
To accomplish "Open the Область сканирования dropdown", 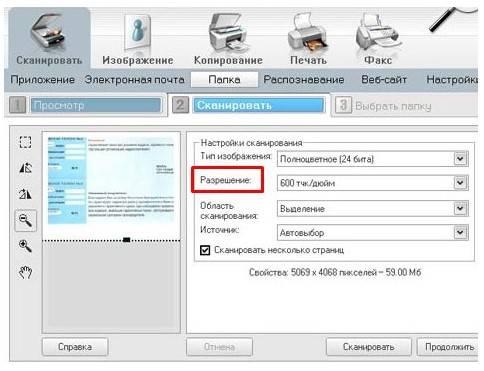I will pyautogui.click(x=373, y=209).
